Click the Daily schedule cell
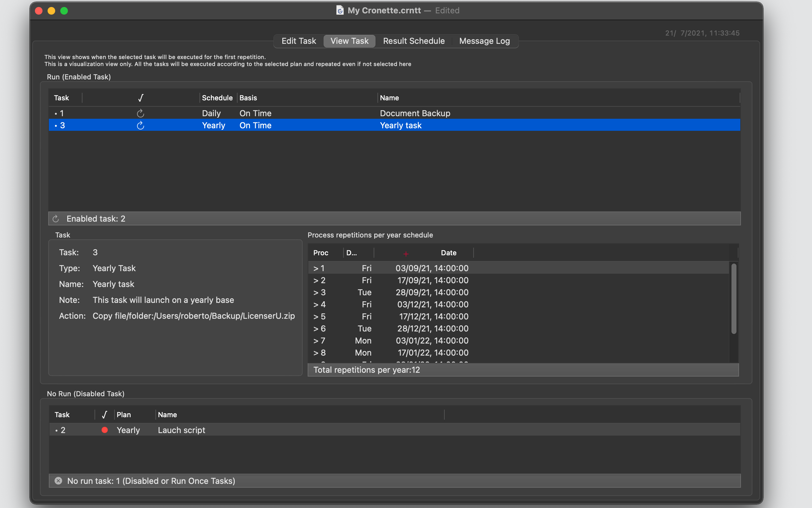The height and width of the screenshot is (508, 812). [x=211, y=113]
